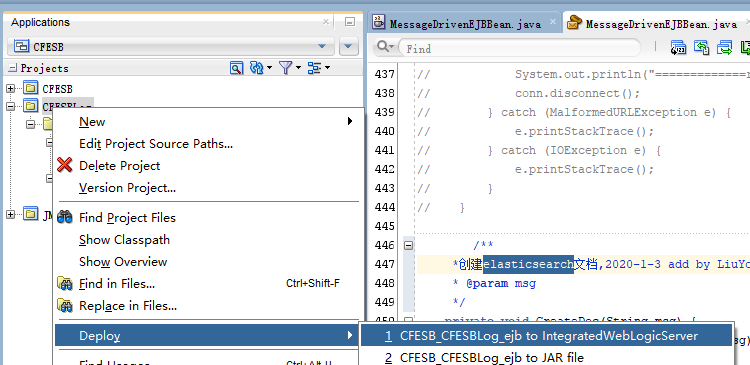Click the conn.disconnect(); code line
Image resolution: width=750 pixels, height=365 pixels.
click(x=577, y=93)
